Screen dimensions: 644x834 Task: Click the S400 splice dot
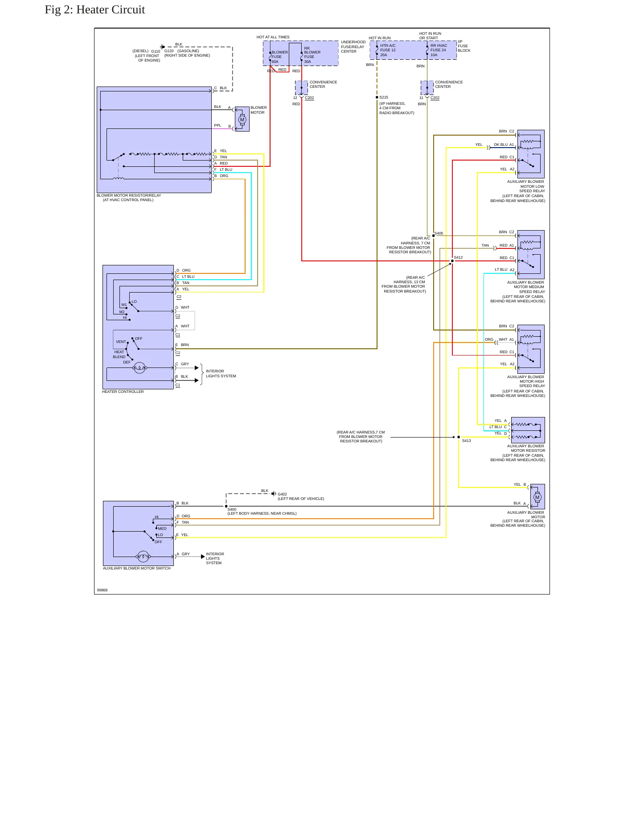[x=226, y=506]
